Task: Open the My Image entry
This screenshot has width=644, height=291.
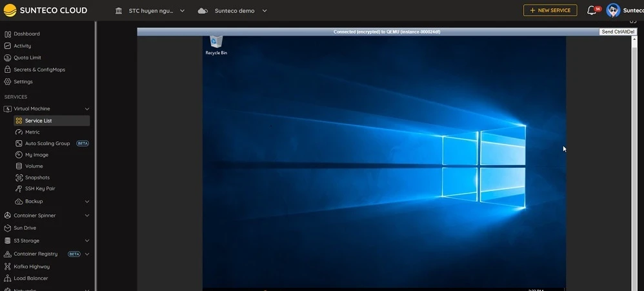Action: tap(37, 155)
